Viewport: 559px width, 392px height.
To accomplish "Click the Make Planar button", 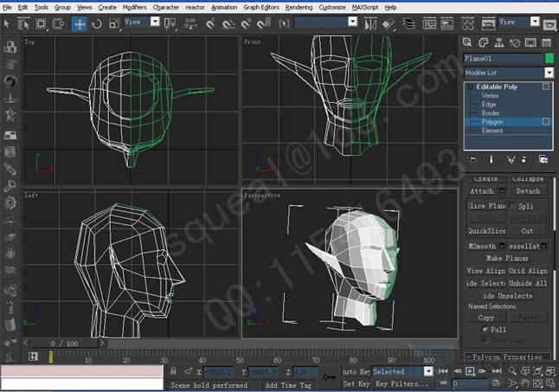I will click(x=507, y=258).
